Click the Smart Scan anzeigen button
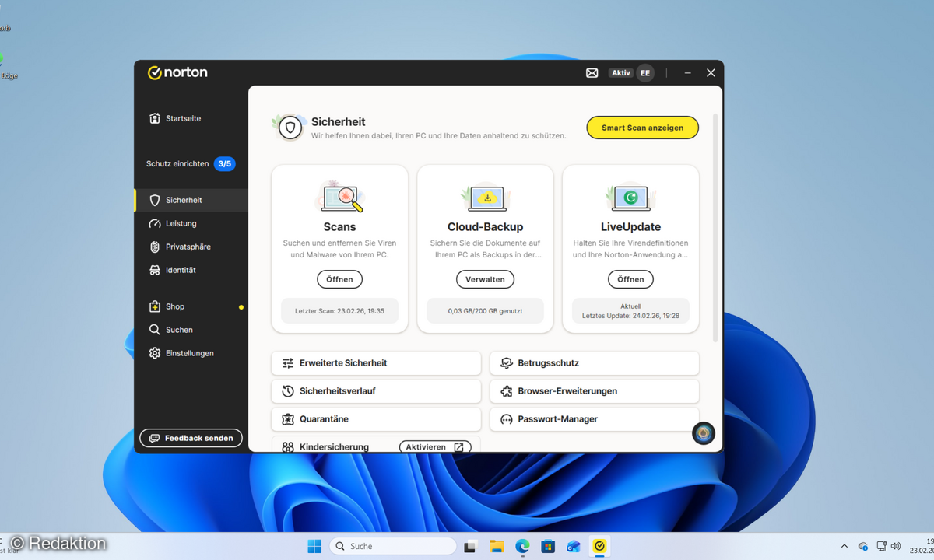Image resolution: width=934 pixels, height=560 pixels. [642, 127]
